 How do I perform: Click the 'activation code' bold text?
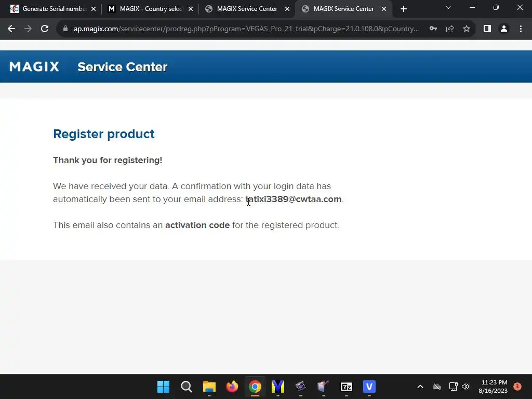[x=197, y=225]
